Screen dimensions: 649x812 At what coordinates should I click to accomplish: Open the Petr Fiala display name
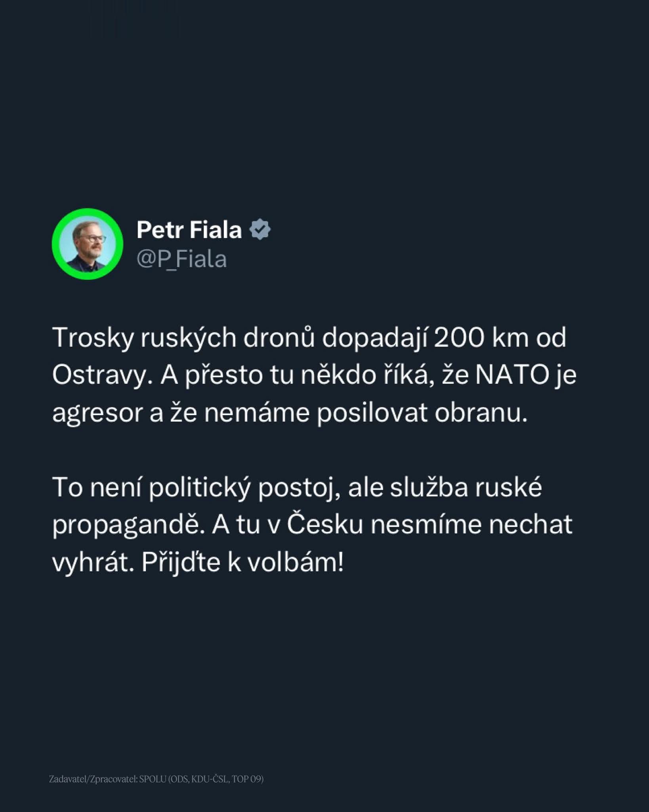189,230
